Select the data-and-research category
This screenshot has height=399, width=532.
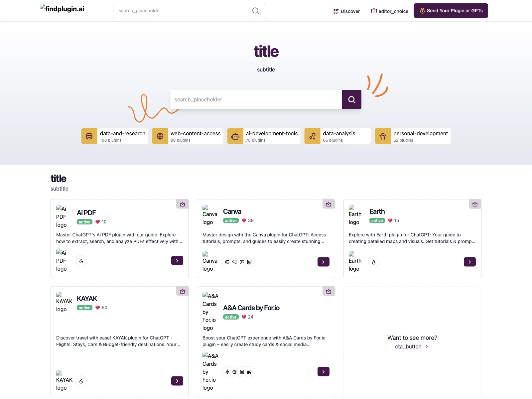point(115,136)
